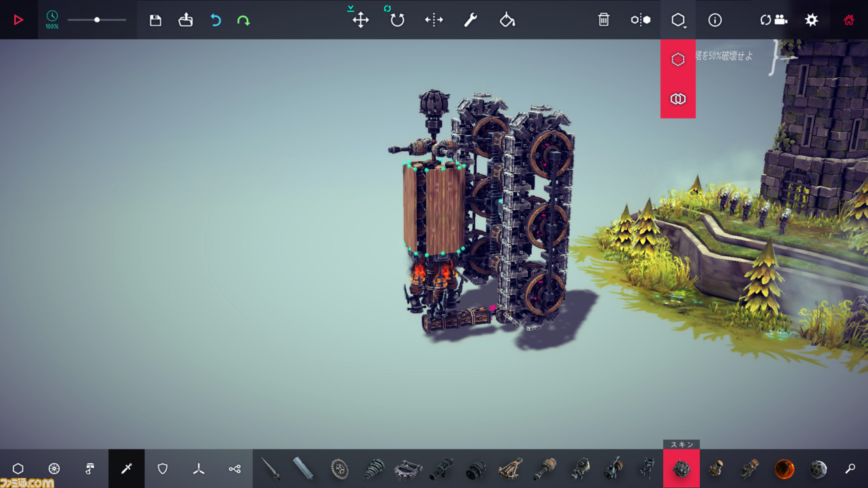
Task: Click the time scale clock icon
Action: tap(52, 16)
